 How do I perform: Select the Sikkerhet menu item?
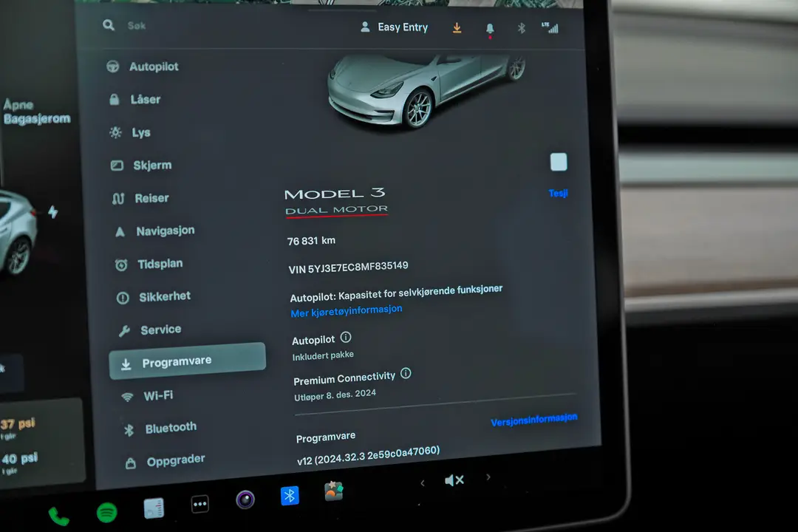click(x=153, y=297)
